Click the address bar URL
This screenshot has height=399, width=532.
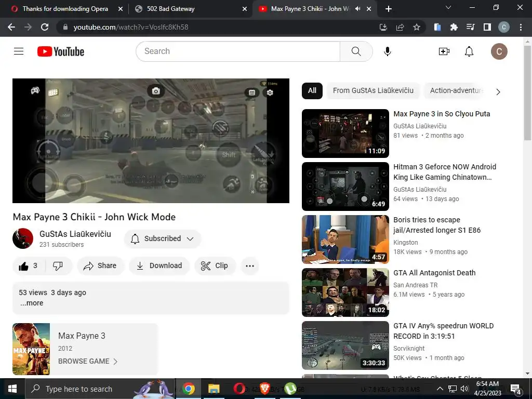[x=130, y=27]
